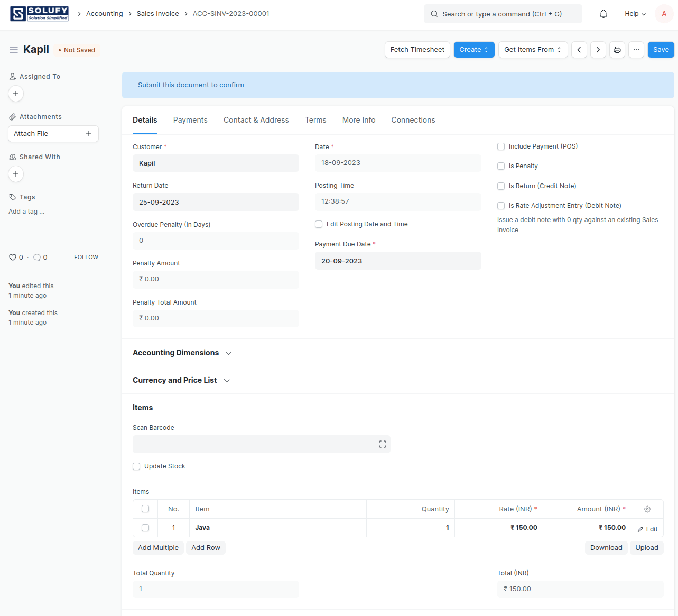Open ACC-SINV-2023-00001 breadcrumb
Viewport: 678px width, 616px height.
[x=231, y=14]
